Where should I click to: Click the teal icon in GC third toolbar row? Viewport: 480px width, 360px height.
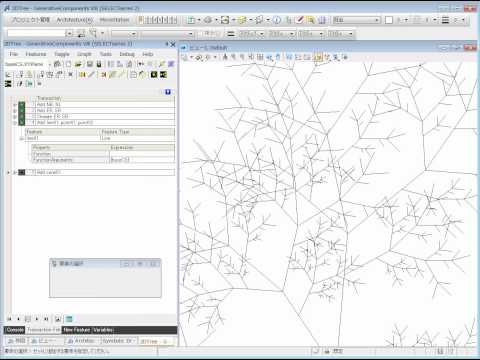coord(29,84)
